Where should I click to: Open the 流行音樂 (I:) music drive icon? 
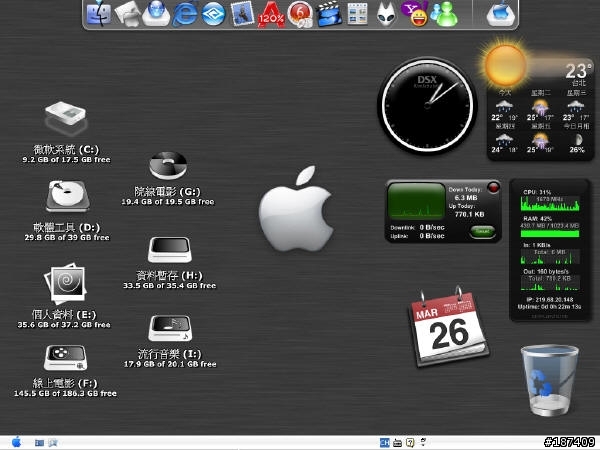tap(170, 328)
